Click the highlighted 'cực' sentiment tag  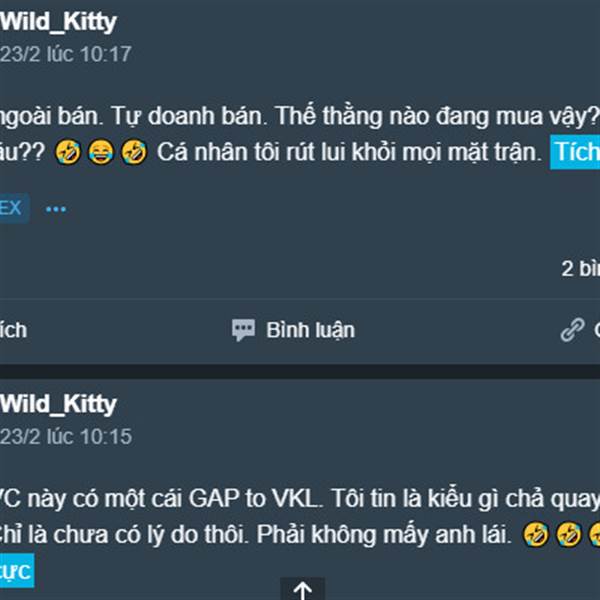tap(17, 571)
